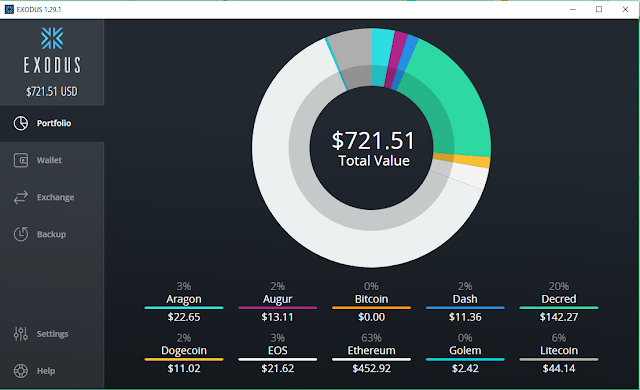The image size is (640, 390).
Task: Click the $11.02 Dogecoin value
Action: [184, 368]
